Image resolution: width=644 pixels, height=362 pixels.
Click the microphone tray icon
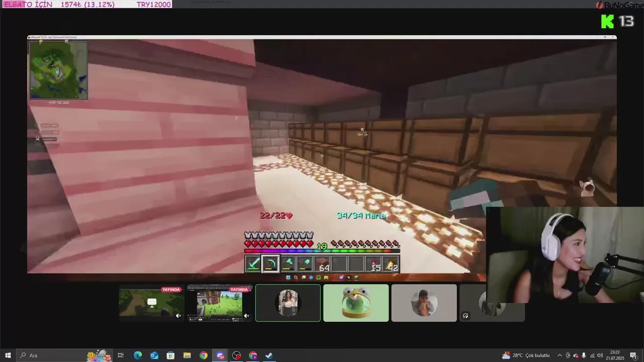(584, 355)
